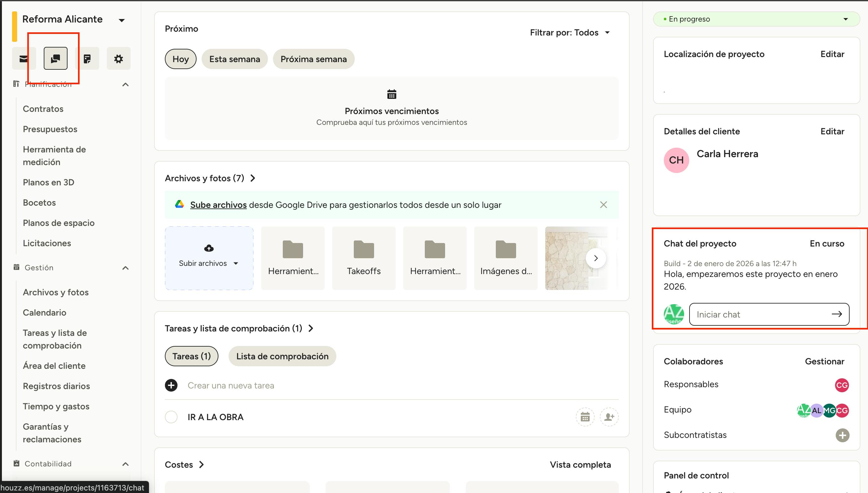Click the calendar due-date icon on task
The height and width of the screenshot is (493, 868).
click(x=585, y=417)
